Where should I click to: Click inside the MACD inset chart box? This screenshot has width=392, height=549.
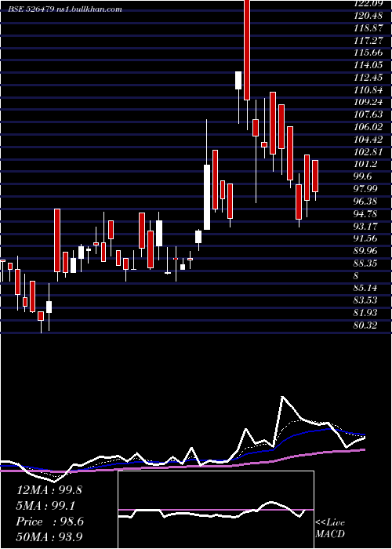tap(216, 510)
